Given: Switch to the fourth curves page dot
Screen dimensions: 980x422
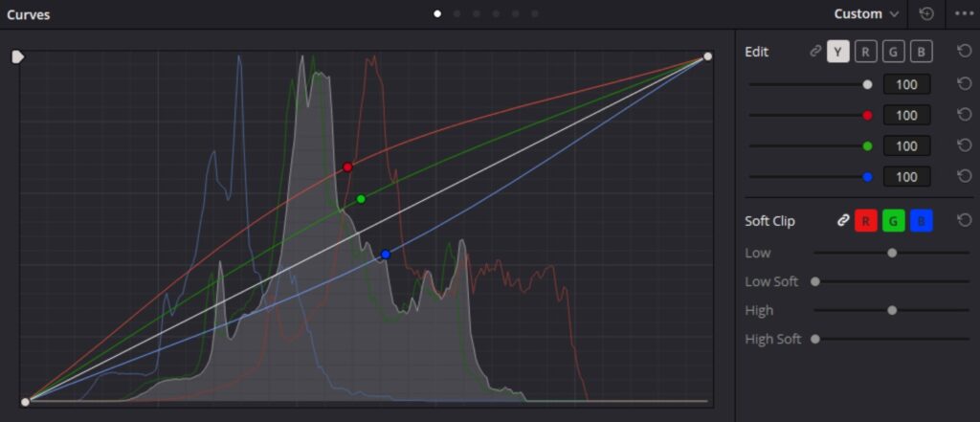Looking at the screenshot, I should click(496, 13).
